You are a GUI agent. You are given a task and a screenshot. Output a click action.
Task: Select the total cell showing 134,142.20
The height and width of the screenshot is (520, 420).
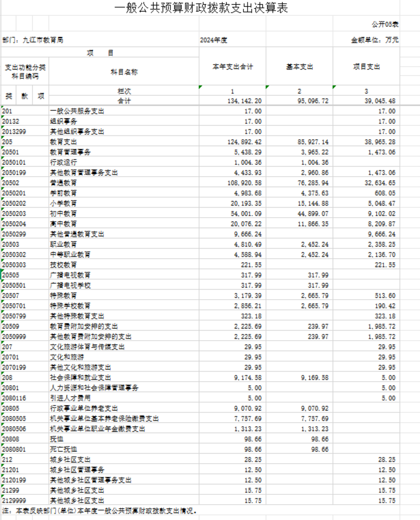pyautogui.click(x=244, y=101)
